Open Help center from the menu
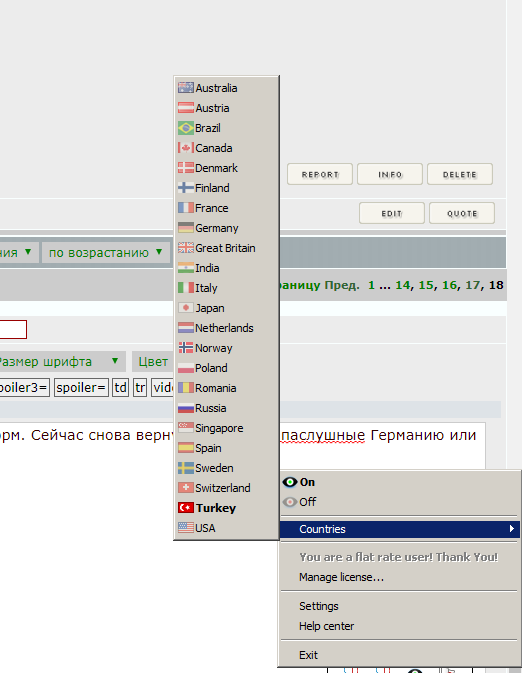The width and height of the screenshot is (522, 673). point(326,626)
